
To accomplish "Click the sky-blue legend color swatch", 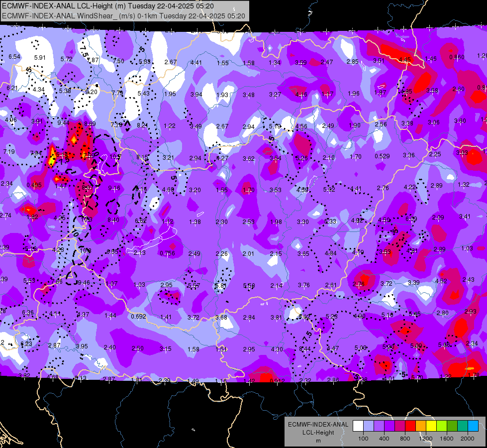I will coord(473,426).
